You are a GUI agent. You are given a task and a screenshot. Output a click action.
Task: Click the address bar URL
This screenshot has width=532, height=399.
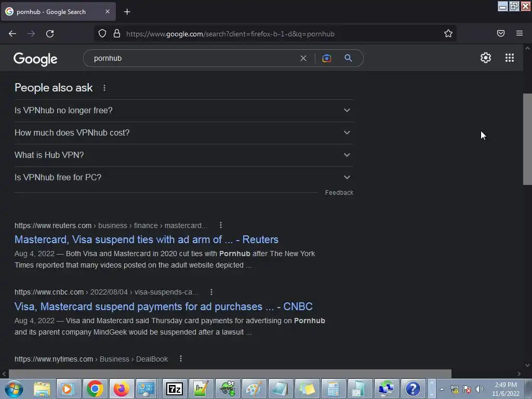(230, 34)
